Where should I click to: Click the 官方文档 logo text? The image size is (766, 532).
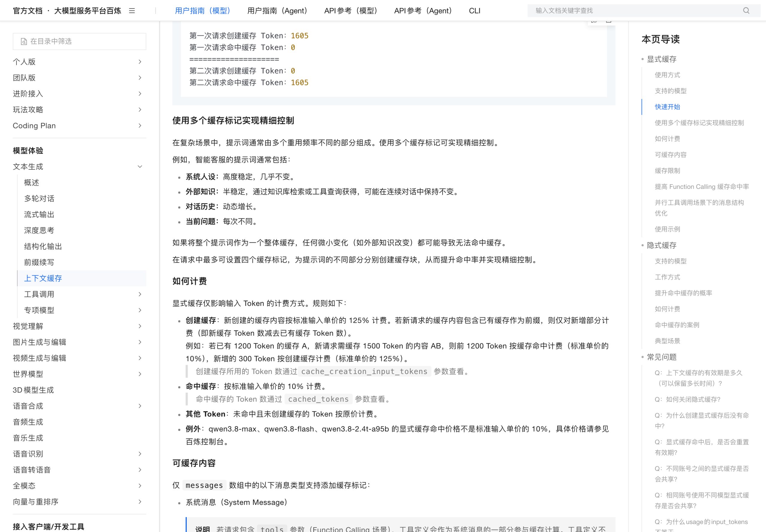(28, 11)
